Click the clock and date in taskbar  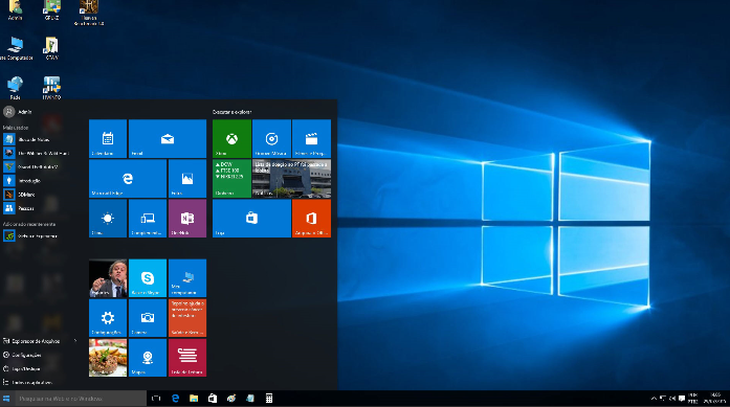pyautogui.click(x=715, y=398)
